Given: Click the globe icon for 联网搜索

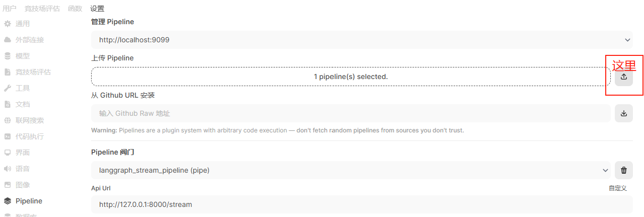Looking at the screenshot, I should point(8,120).
